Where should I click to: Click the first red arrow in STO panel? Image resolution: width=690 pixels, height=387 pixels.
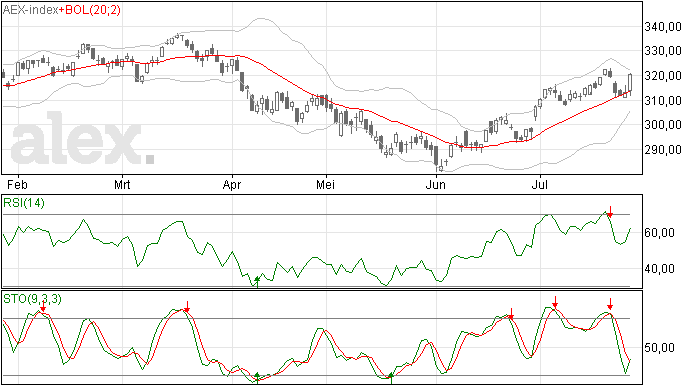(x=43, y=307)
